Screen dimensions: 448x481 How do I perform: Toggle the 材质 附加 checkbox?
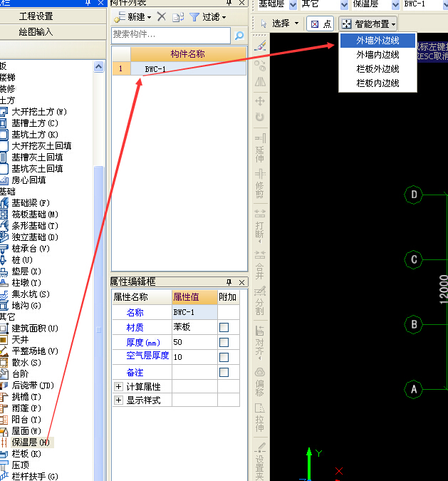(224, 327)
